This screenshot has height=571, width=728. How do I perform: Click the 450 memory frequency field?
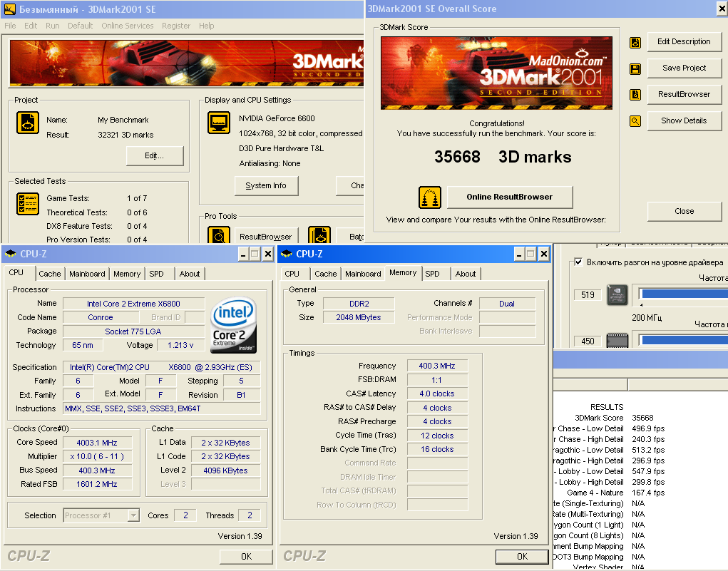(x=588, y=341)
